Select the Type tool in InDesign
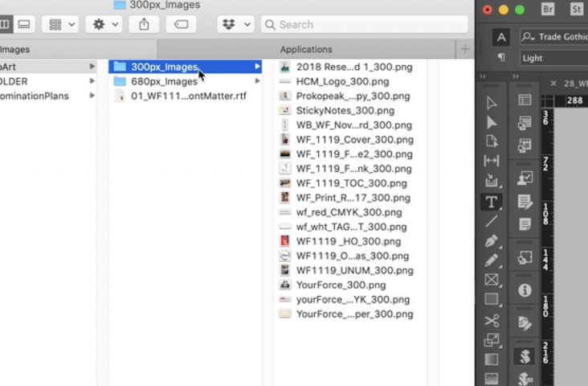This screenshot has height=386, width=588. click(492, 201)
